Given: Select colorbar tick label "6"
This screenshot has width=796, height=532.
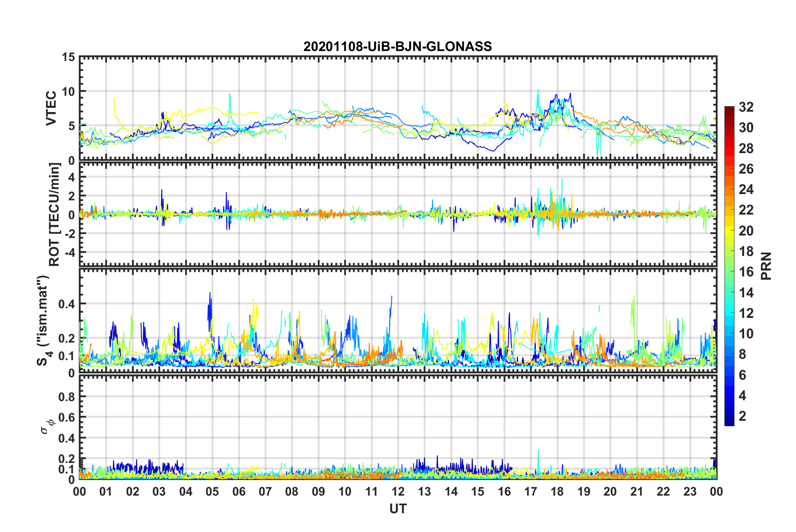Looking at the screenshot, I should [742, 375].
